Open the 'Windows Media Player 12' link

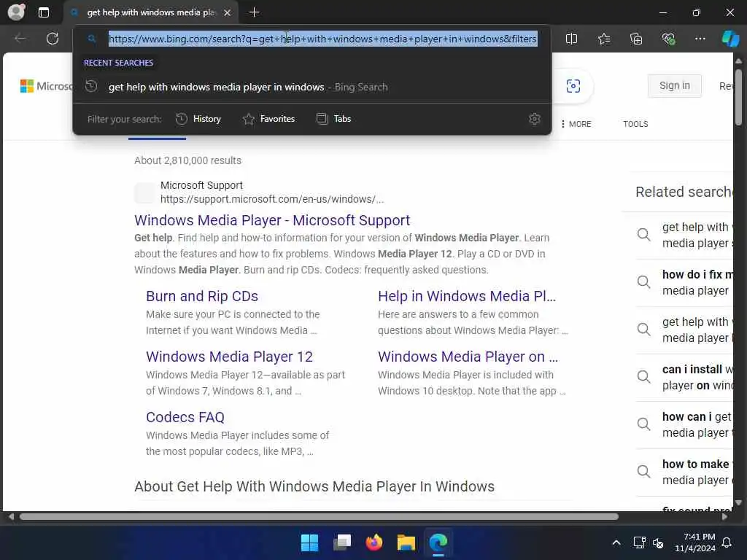click(x=229, y=357)
